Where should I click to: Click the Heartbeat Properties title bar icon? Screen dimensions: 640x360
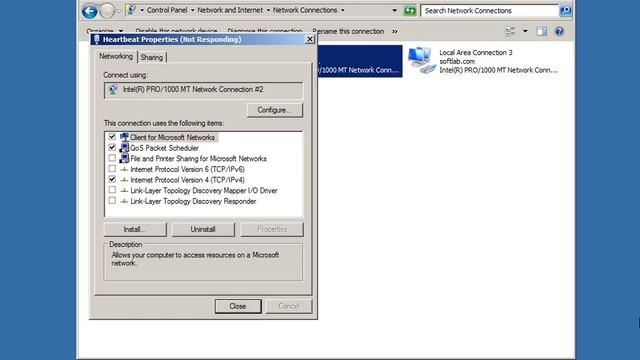[x=96, y=39]
